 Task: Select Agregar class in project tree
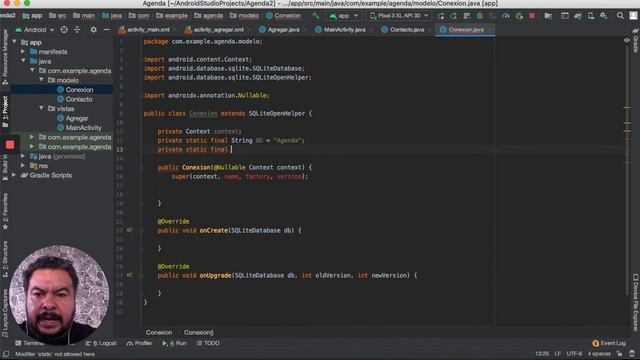73,118
